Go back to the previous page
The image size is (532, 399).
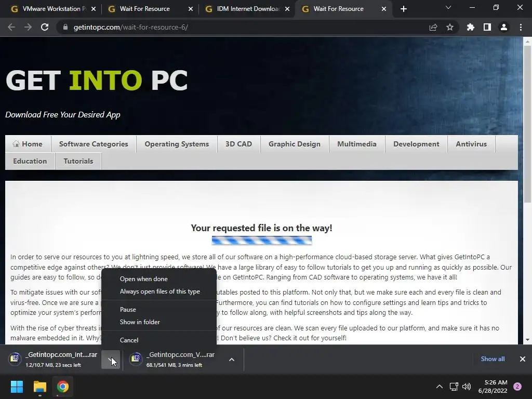11,27
